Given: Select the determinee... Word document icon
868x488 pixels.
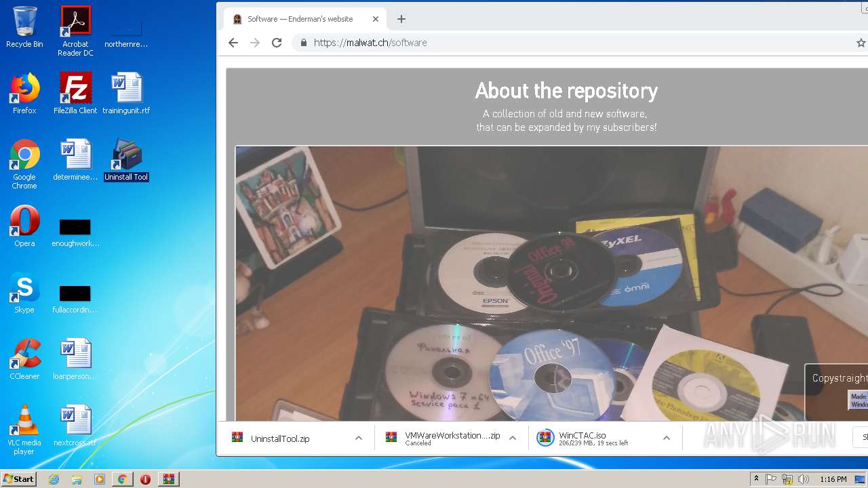Looking at the screenshot, I should click(x=75, y=160).
